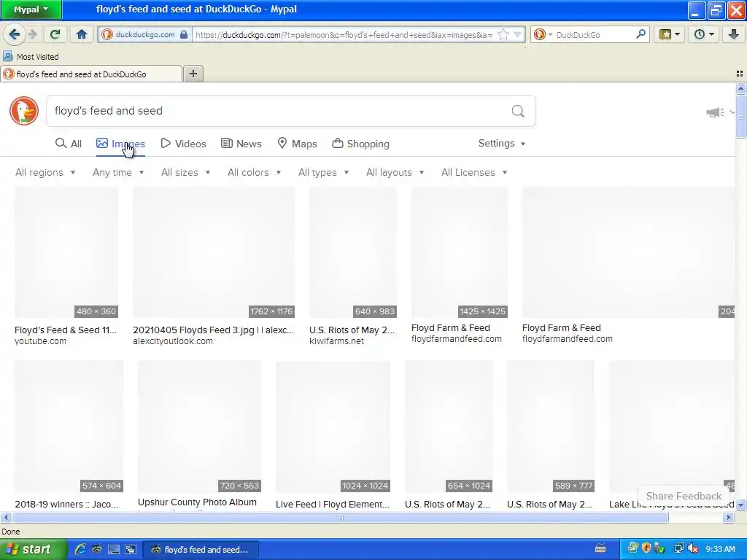Switch to the Videos tab
Screen dimensions: 747x560
click(x=183, y=144)
